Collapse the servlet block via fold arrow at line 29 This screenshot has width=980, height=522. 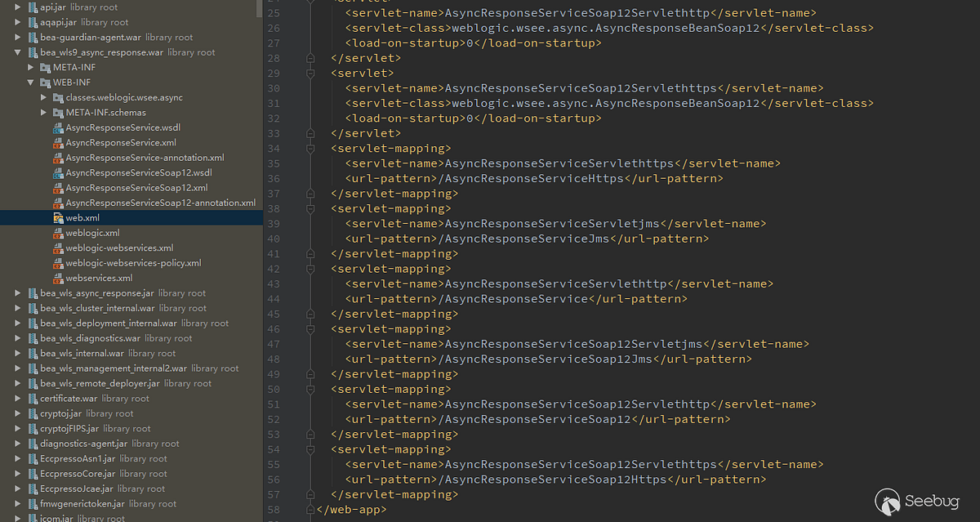(x=310, y=73)
